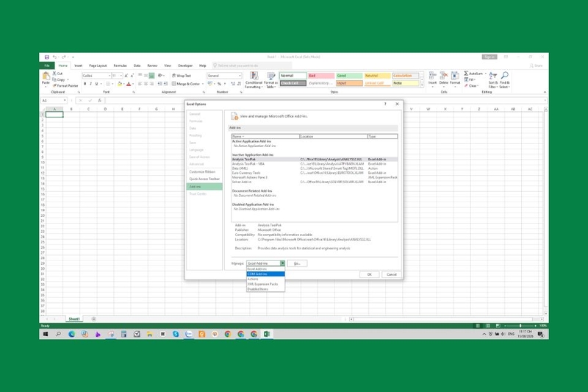This screenshot has height=392, width=588.
Task: Open the Developer ribbon tab
Action: tap(185, 65)
